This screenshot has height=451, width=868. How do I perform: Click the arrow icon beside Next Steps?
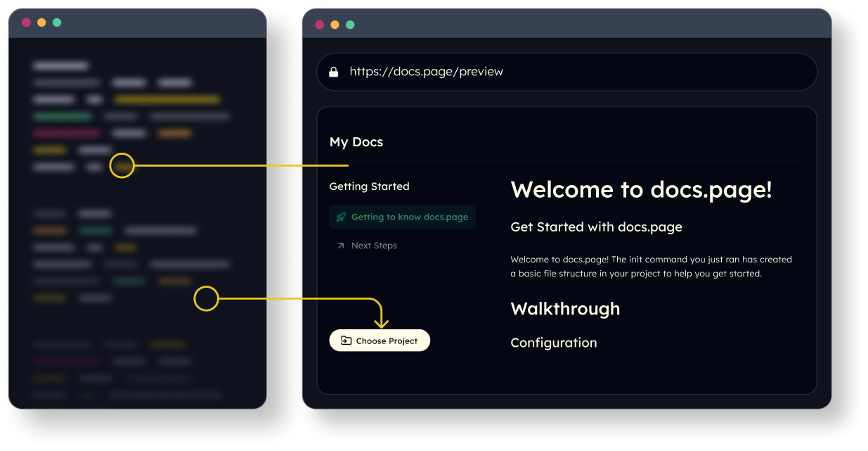pos(341,246)
